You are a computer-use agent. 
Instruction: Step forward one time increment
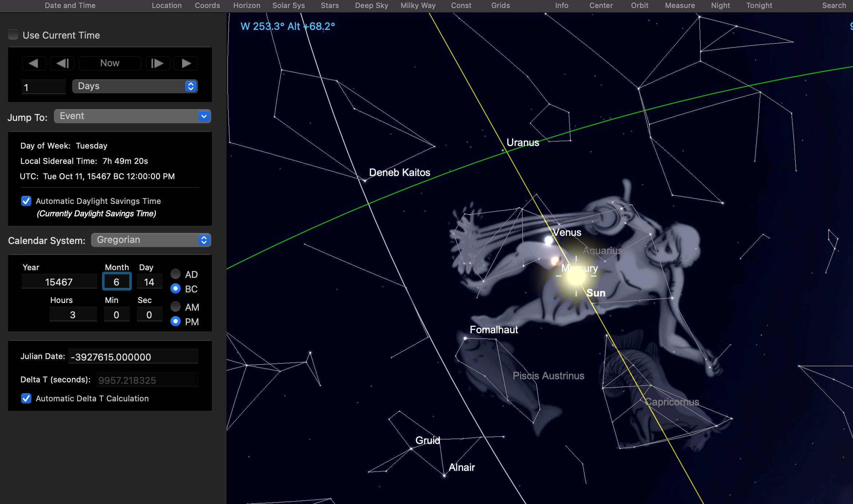click(x=157, y=63)
